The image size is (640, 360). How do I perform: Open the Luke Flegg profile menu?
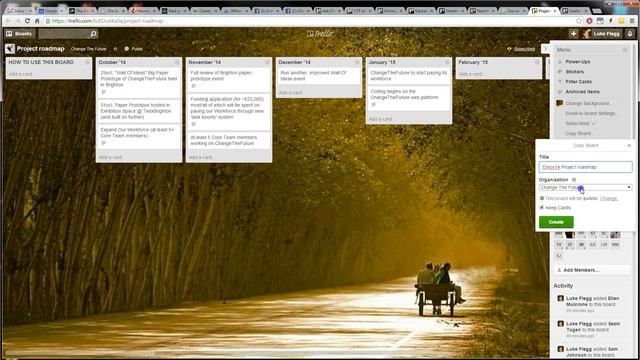pyautogui.click(x=602, y=34)
